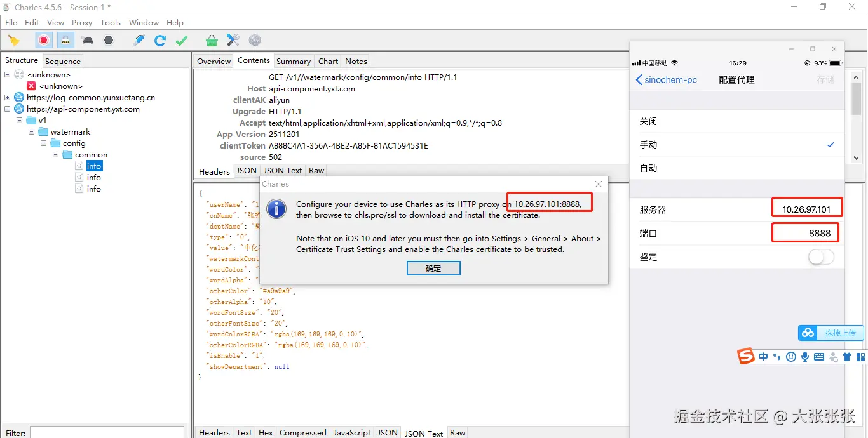Expand the log-common.yunxuetang.cn node
Screen dimensions: 868x438
pyautogui.click(x=7, y=97)
